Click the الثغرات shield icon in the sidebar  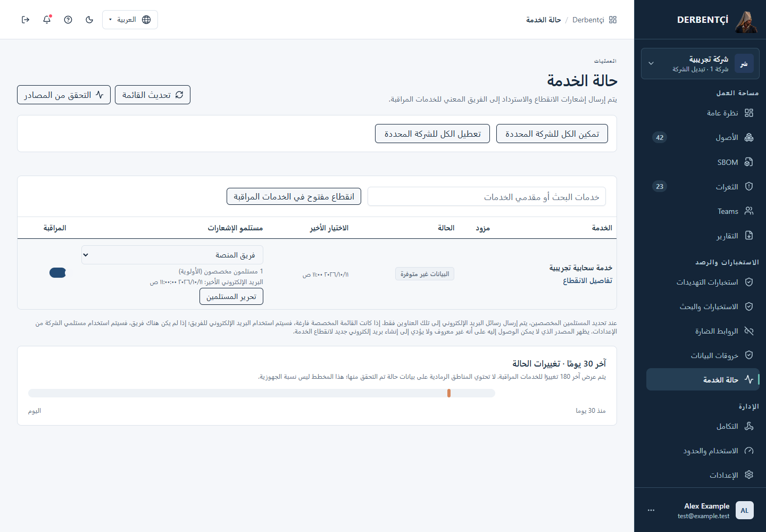click(x=749, y=186)
